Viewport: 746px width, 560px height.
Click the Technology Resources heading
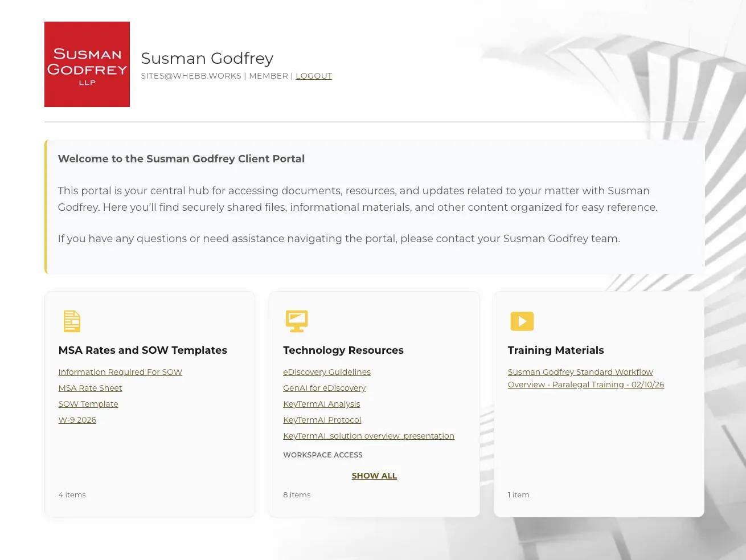(343, 350)
